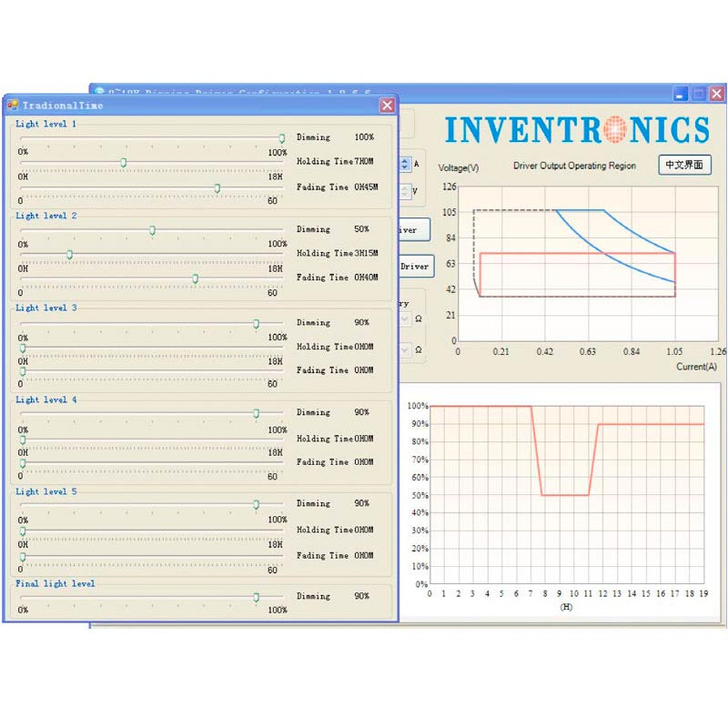This screenshot has width=728, height=728.
Task: Minimize the main driver configuration window
Action: coord(681,94)
